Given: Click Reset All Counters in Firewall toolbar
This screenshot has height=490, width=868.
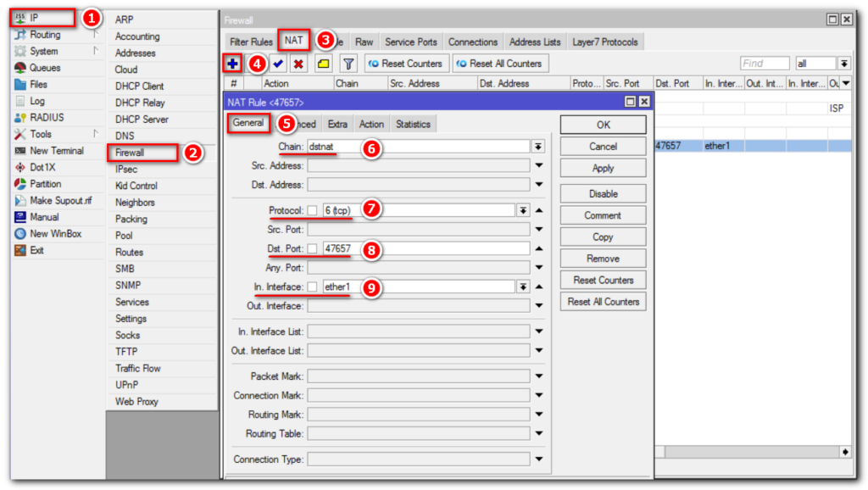Looking at the screenshot, I should pos(500,64).
